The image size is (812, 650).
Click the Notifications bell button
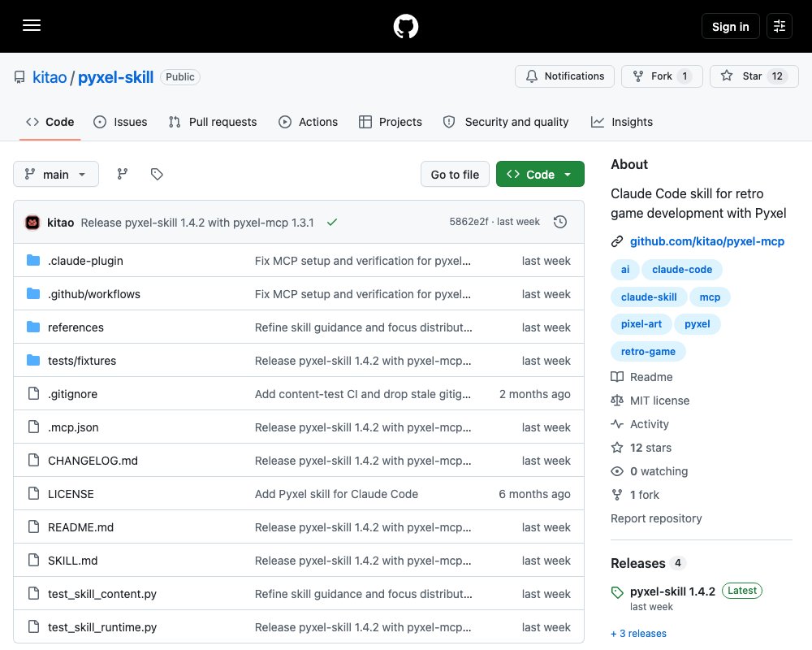pyautogui.click(x=564, y=76)
